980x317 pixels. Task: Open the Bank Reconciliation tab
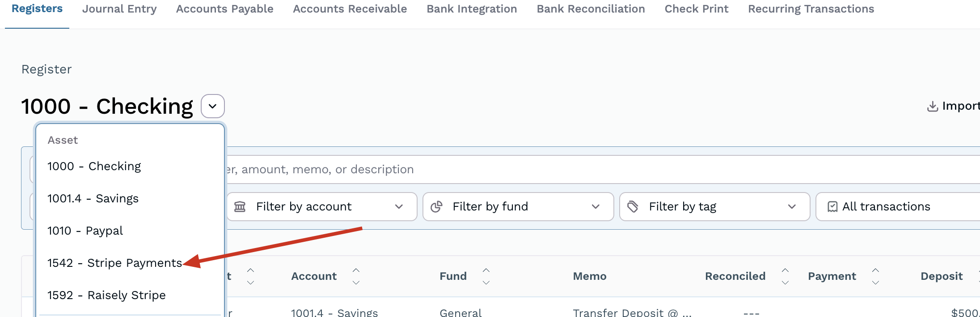tap(591, 9)
